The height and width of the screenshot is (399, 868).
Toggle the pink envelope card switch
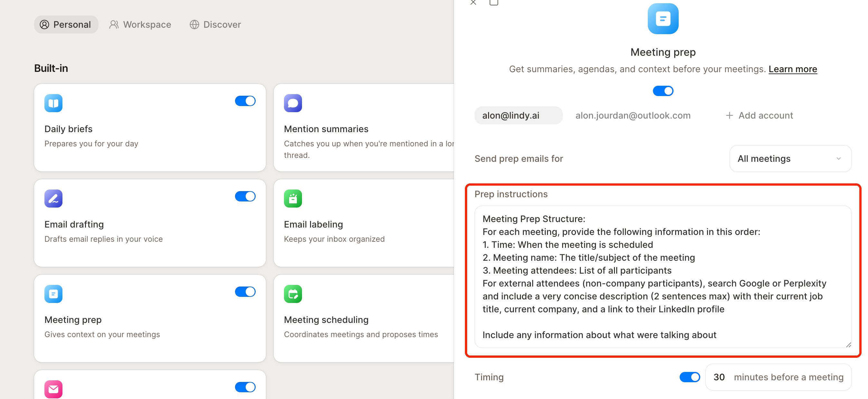tap(245, 387)
